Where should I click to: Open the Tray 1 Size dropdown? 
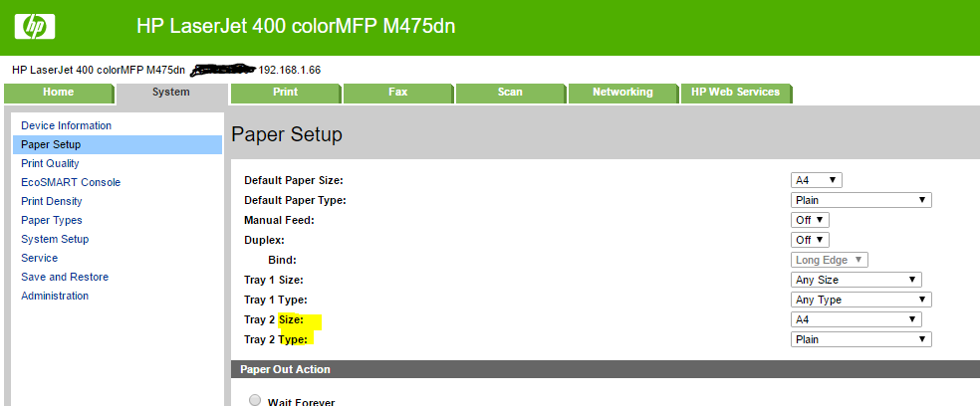point(856,280)
